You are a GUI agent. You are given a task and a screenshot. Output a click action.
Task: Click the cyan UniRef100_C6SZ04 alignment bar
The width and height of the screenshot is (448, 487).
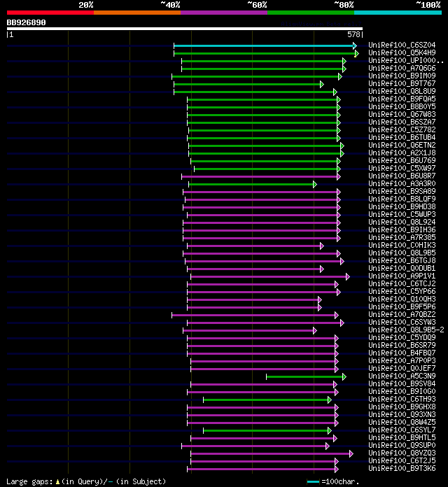[x=263, y=46]
